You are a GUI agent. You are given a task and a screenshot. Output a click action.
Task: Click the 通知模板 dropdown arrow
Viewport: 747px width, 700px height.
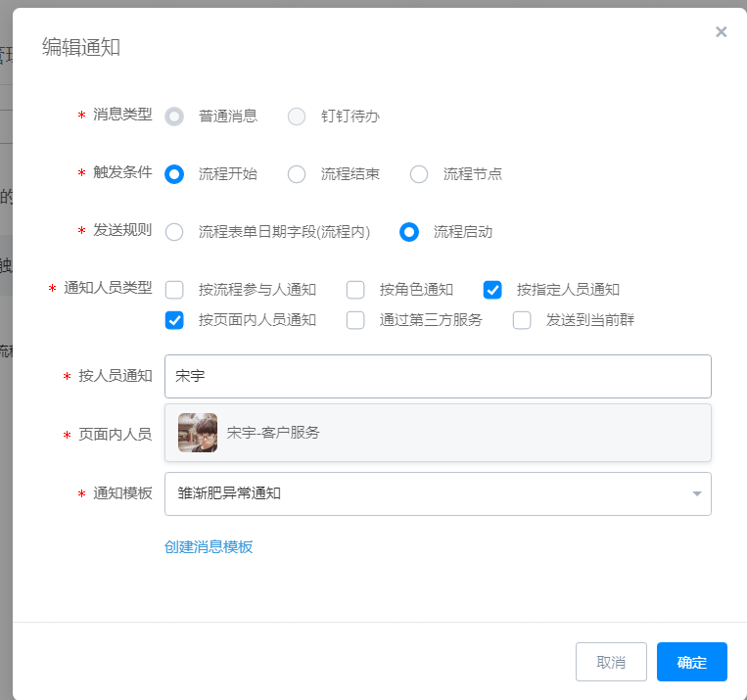(697, 493)
